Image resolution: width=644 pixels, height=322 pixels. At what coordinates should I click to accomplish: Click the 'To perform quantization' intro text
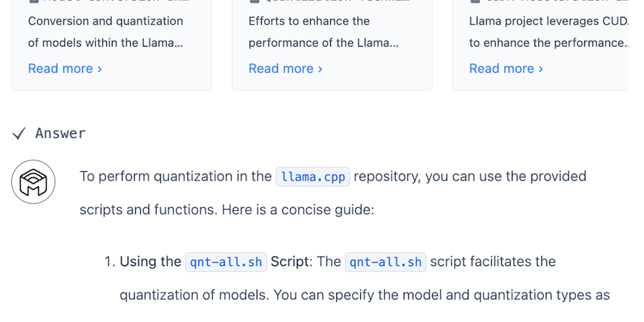[x=175, y=177]
